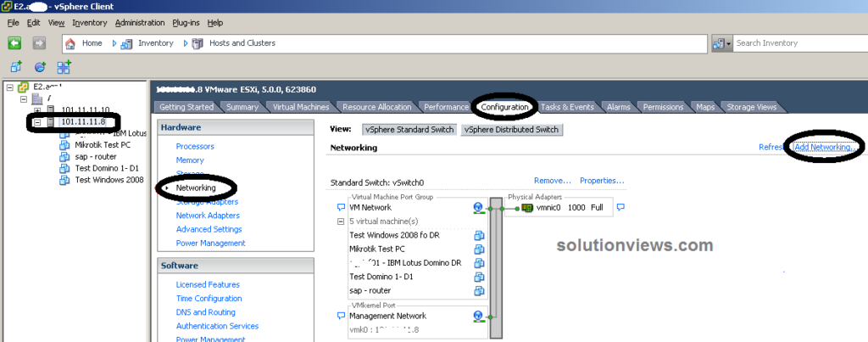868x342 pixels.
Task: Click the VM Network info bubble icon
Action: [341, 207]
